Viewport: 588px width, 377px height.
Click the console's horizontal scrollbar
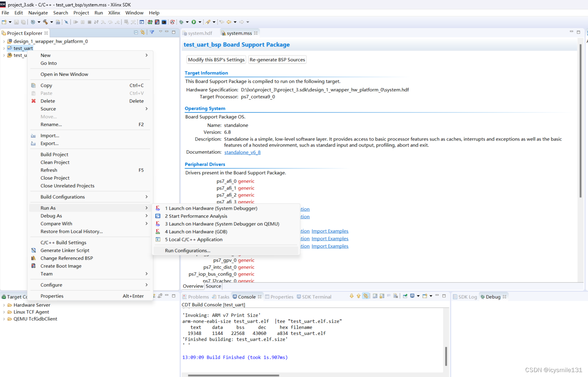point(233,375)
